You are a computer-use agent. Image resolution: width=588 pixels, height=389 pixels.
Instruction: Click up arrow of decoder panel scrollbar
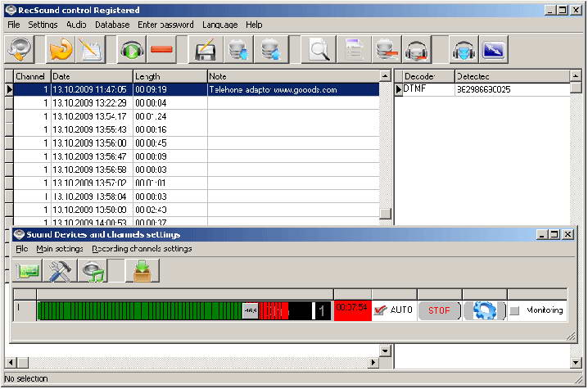pyautogui.click(x=576, y=76)
